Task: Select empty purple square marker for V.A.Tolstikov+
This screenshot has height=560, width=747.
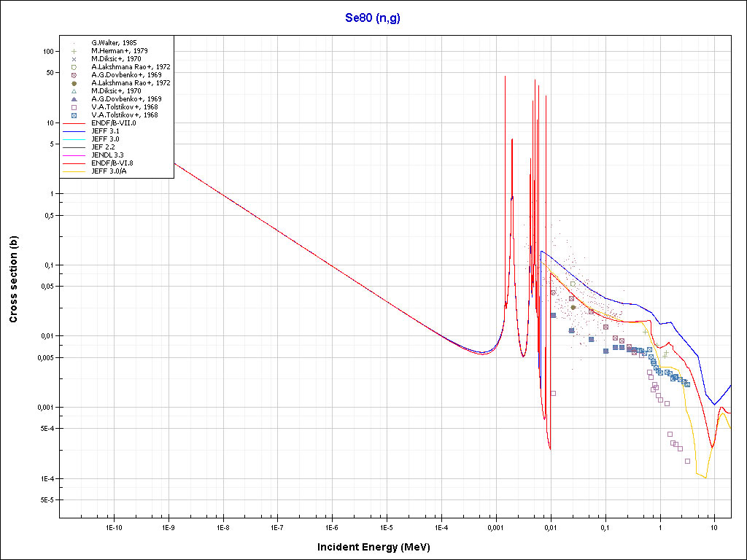Action: [74, 107]
